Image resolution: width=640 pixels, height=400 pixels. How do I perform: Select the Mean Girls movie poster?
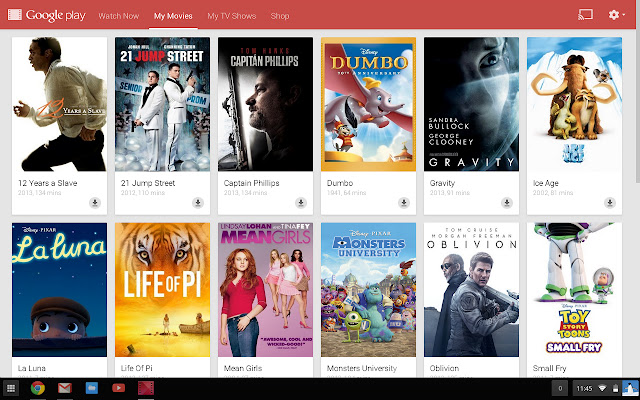coord(266,289)
